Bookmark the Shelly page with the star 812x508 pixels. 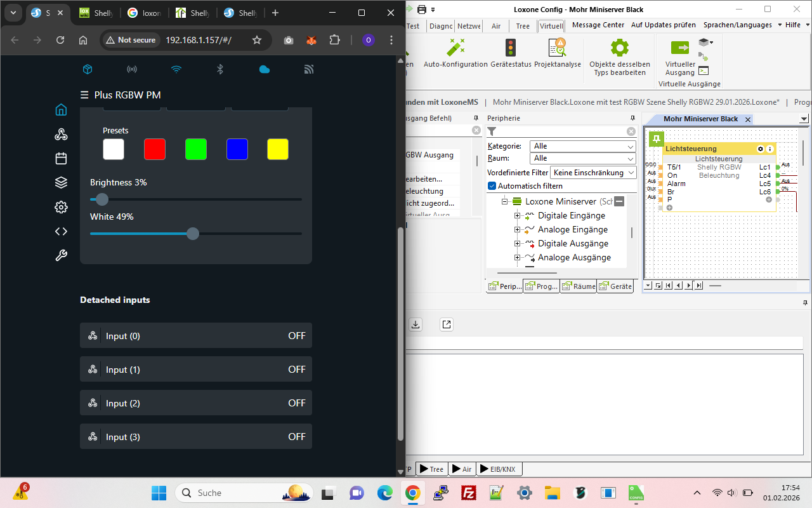point(257,40)
